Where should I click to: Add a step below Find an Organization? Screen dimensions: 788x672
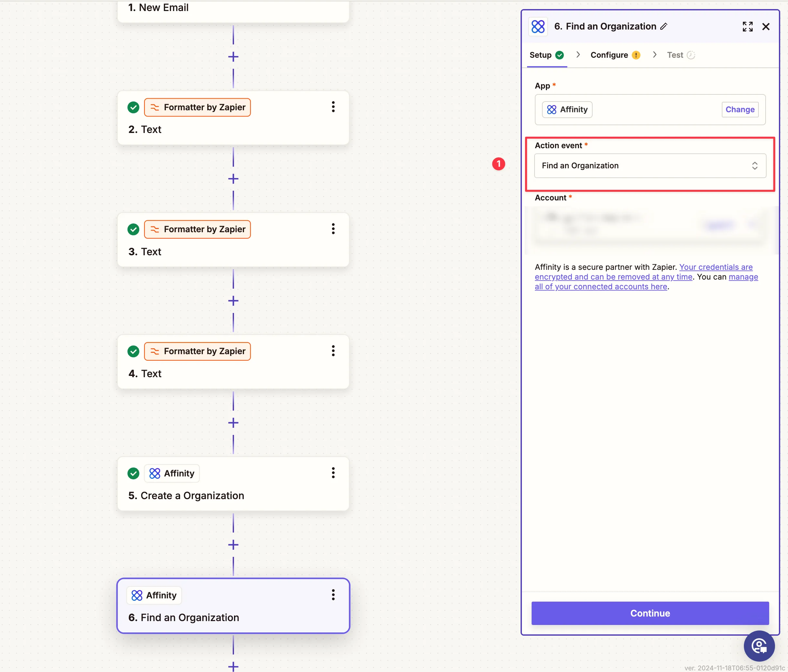click(x=233, y=666)
